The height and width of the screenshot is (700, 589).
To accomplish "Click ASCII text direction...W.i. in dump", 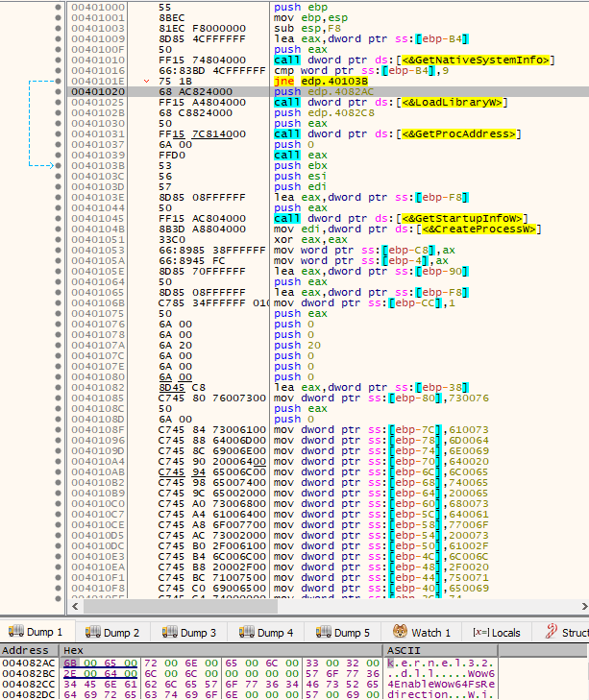I will click(x=441, y=694).
